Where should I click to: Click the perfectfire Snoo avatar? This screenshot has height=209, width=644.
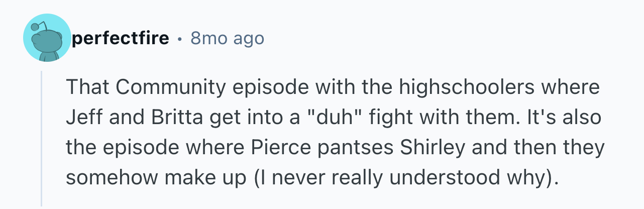(46, 39)
